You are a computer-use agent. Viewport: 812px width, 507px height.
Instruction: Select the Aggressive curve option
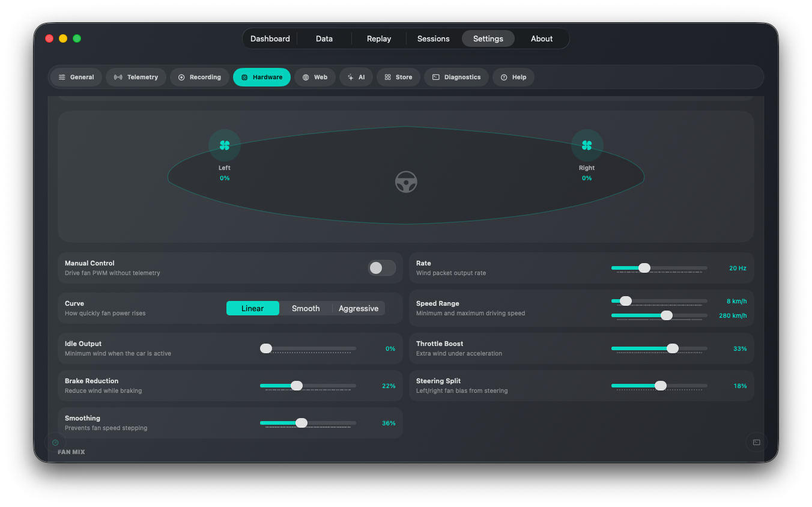click(359, 308)
